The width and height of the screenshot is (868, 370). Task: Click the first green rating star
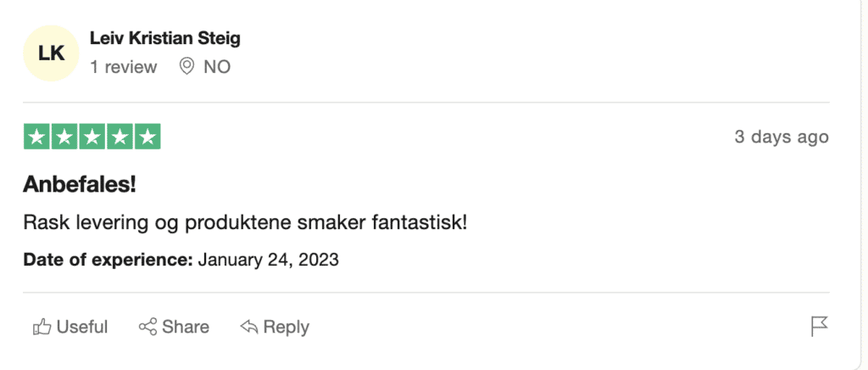click(37, 137)
